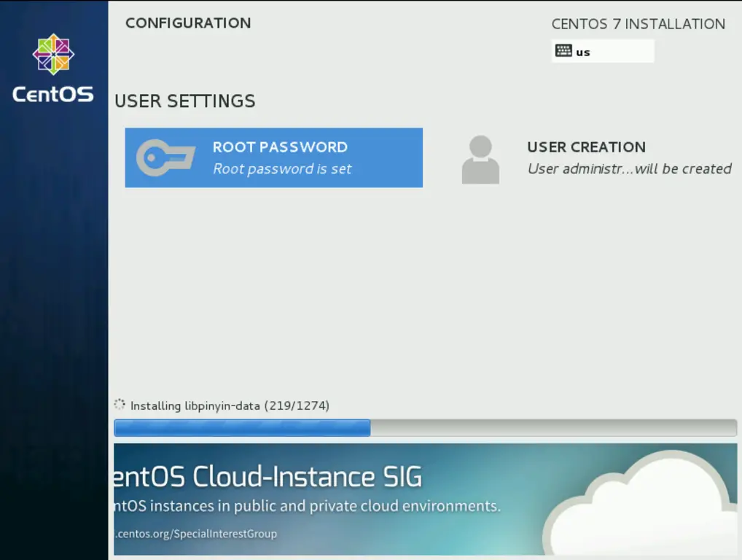This screenshot has height=560, width=742.
Task: Click the root password key icon
Action: (x=165, y=157)
